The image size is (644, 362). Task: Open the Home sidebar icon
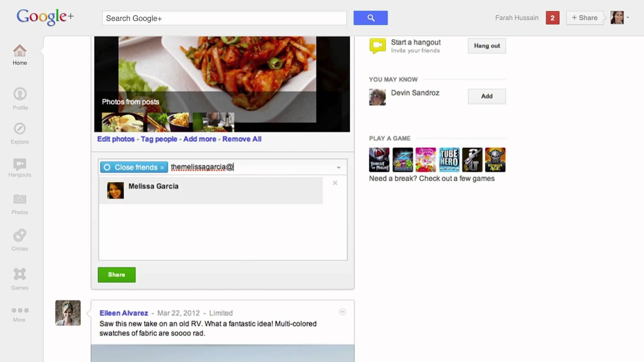coord(20,55)
